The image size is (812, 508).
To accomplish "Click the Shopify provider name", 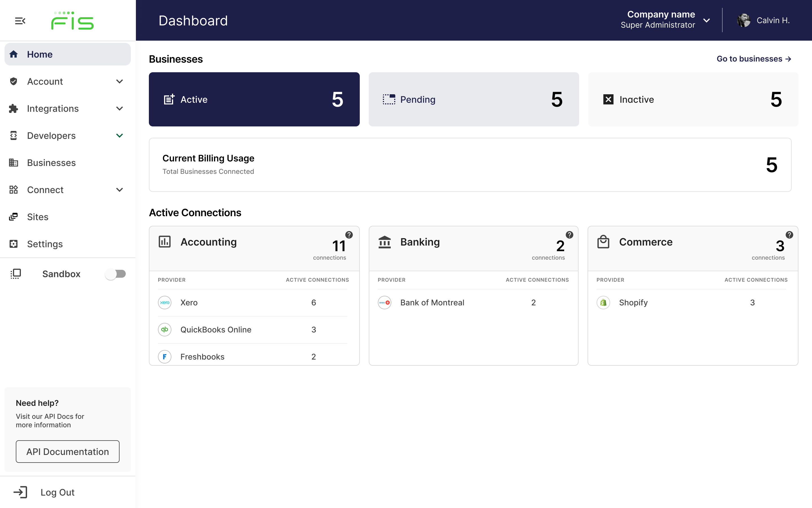I will click(x=633, y=302).
